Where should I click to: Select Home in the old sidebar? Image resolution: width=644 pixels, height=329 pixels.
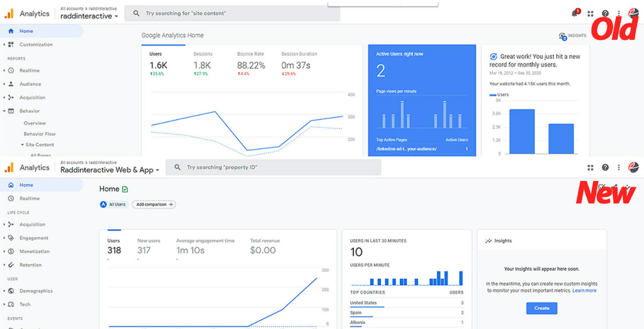coord(41,31)
